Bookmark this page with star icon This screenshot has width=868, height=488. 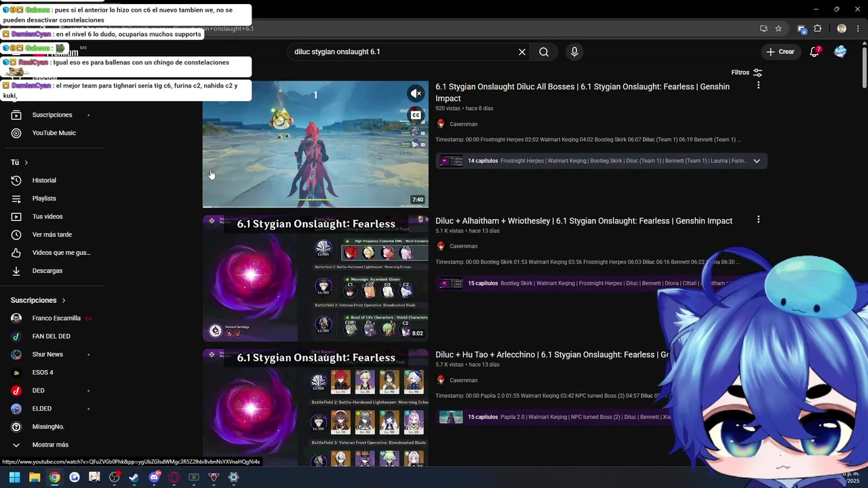778,28
